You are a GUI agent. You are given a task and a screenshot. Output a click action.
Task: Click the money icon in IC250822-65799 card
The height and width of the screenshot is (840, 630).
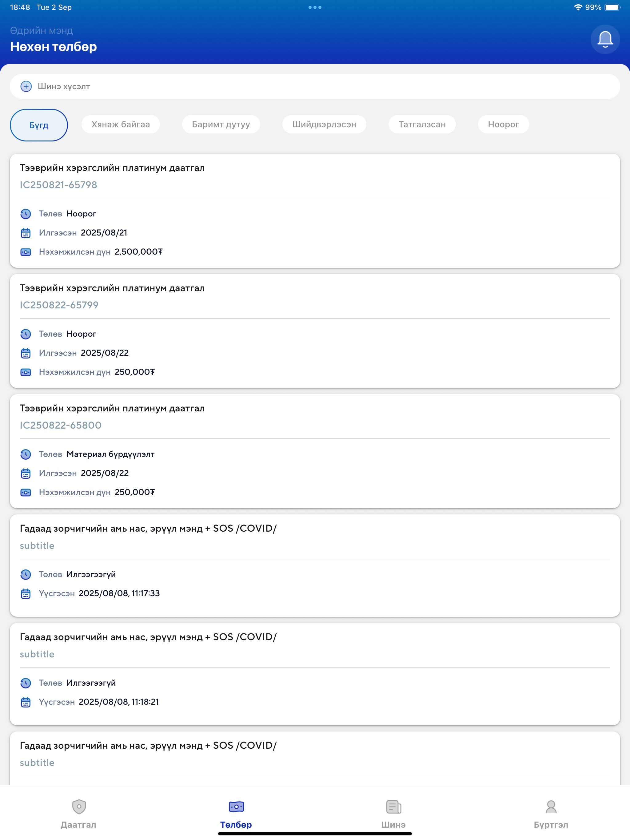(26, 372)
